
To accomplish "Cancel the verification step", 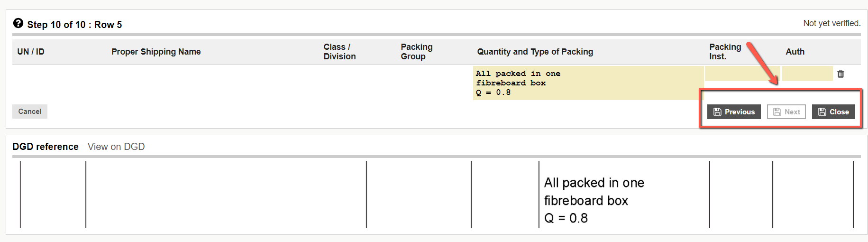I will tap(30, 112).
